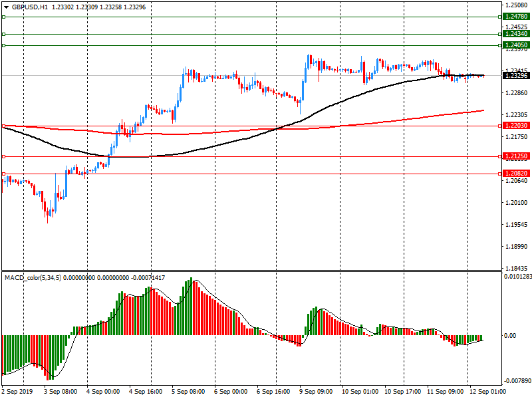
Task: Click the low price 1.23258 in header
Action: click(x=110, y=7)
